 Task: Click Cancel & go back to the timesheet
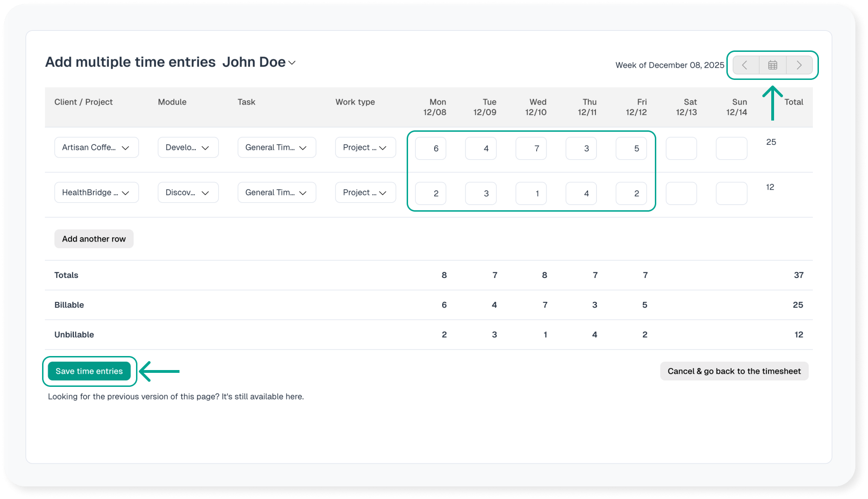[x=734, y=371]
